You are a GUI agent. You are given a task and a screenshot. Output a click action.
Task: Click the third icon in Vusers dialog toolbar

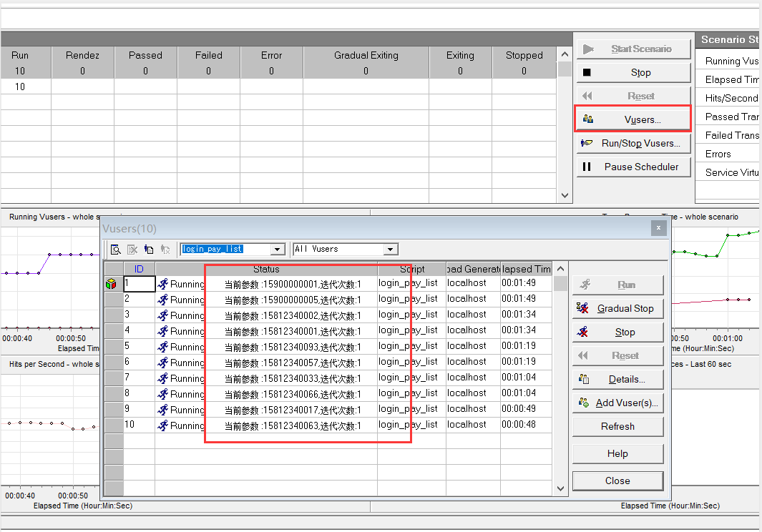click(x=149, y=250)
